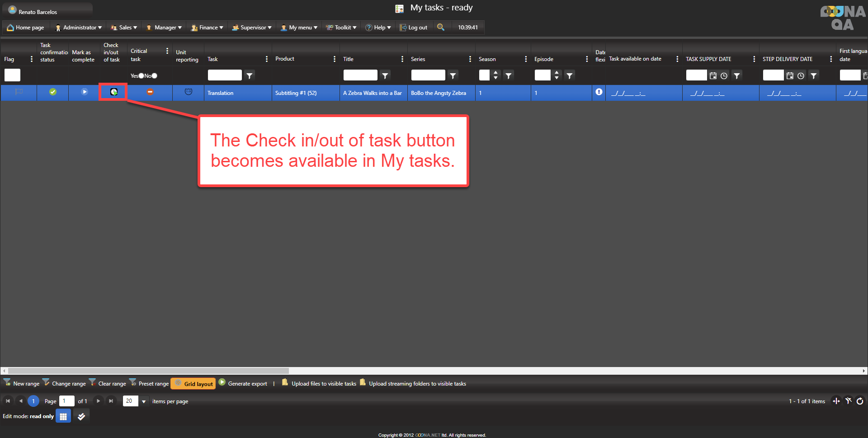Image resolution: width=868 pixels, height=438 pixels.
Task: Open the Task column options menu
Action: pos(267,59)
